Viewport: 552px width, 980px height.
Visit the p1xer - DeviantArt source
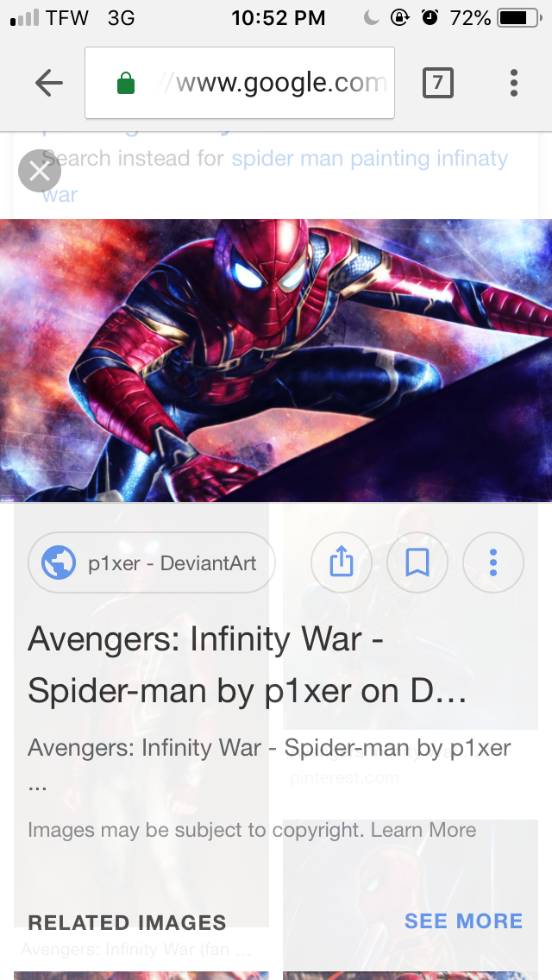click(151, 562)
